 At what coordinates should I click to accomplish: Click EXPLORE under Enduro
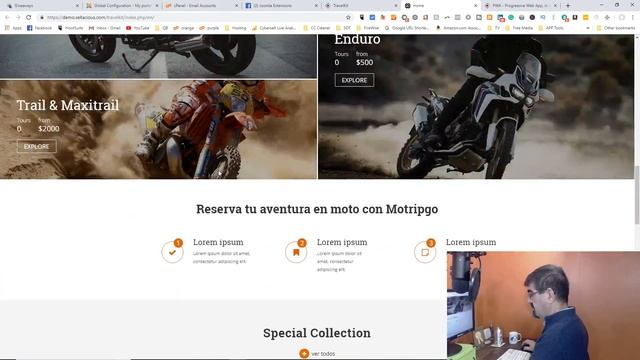point(354,80)
